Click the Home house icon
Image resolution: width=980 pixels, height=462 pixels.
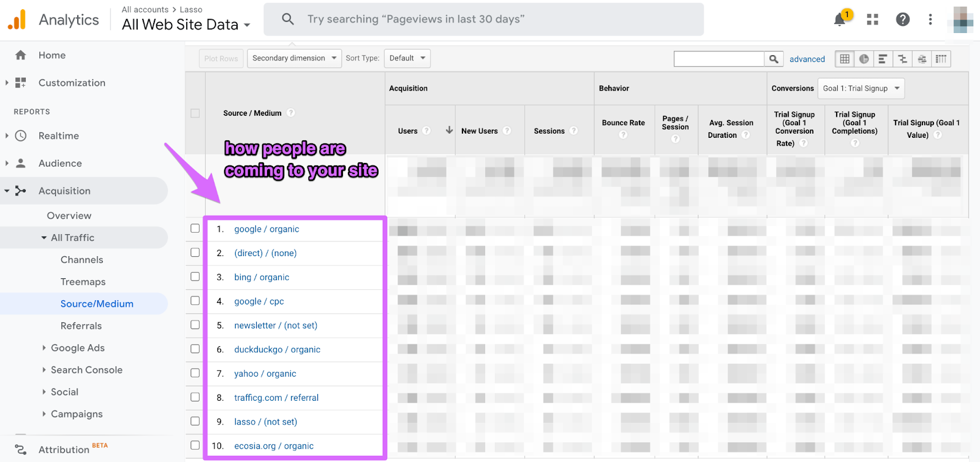pos(21,55)
